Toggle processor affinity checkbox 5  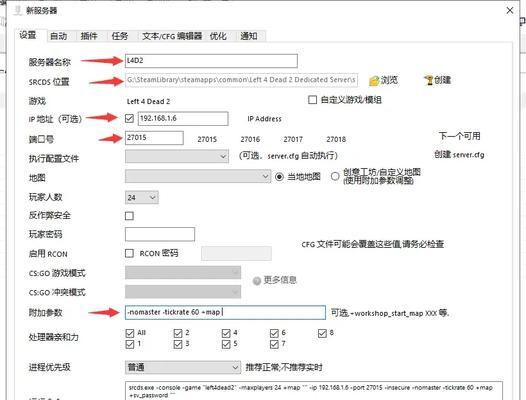point(226,344)
